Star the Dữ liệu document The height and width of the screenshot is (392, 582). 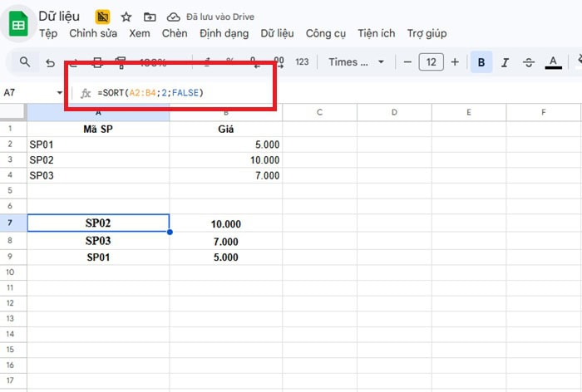[x=126, y=17]
